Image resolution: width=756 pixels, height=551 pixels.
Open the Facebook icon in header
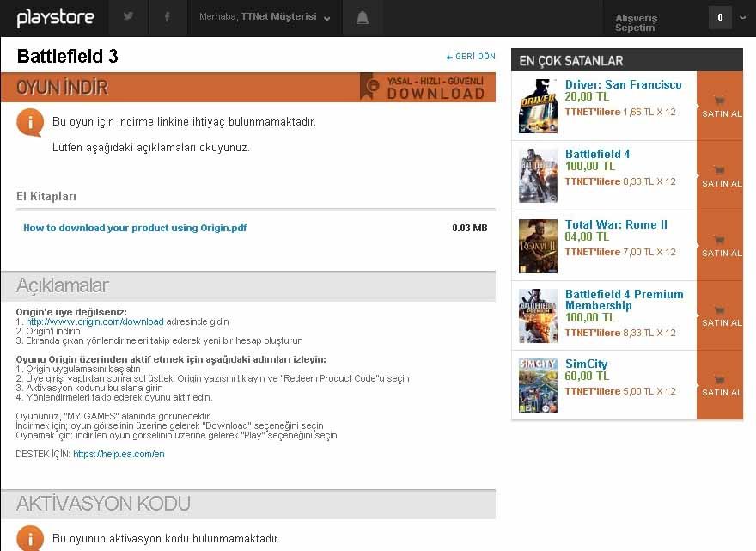(x=167, y=17)
